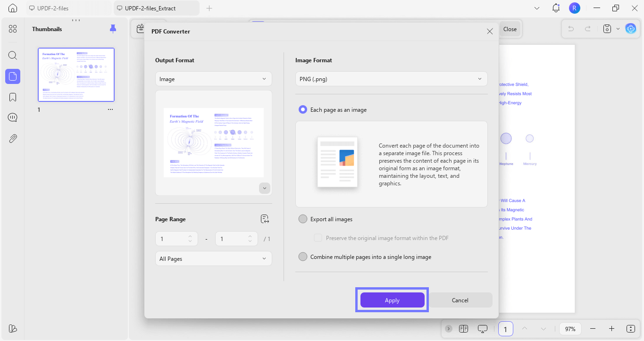Open the Image Format dropdown showing PNG
The width and height of the screenshot is (644, 341).
(391, 79)
